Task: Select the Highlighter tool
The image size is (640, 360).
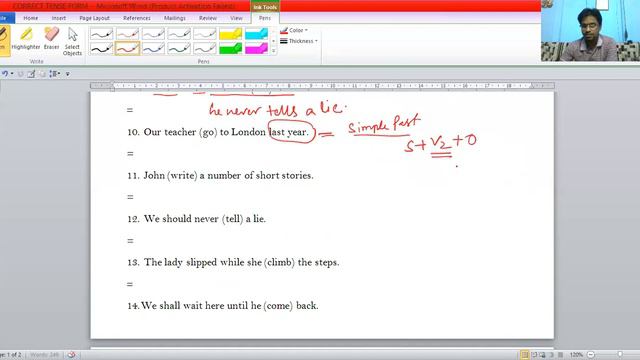Action: point(26,39)
